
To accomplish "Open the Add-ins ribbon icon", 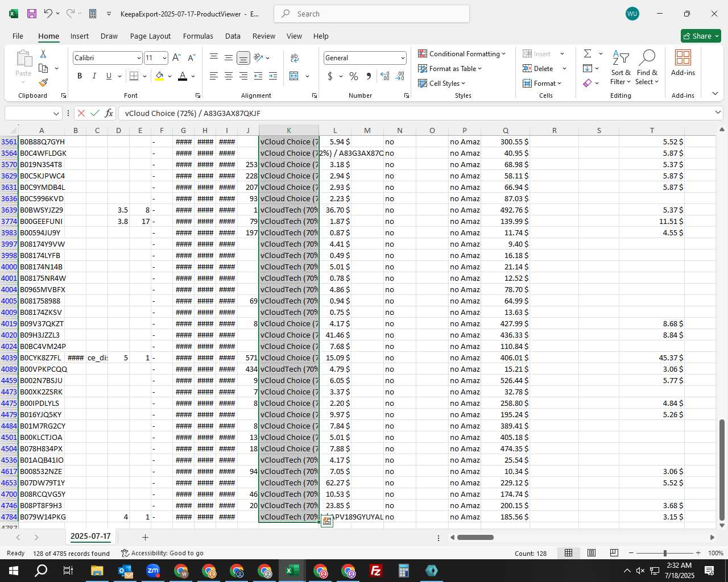I will pyautogui.click(x=683, y=63).
